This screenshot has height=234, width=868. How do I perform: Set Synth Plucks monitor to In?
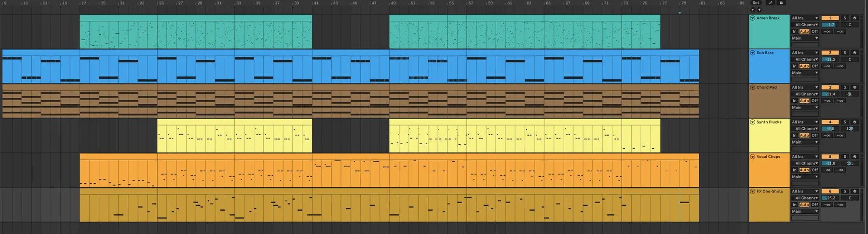pyautogui.click(x=795, y=136)
